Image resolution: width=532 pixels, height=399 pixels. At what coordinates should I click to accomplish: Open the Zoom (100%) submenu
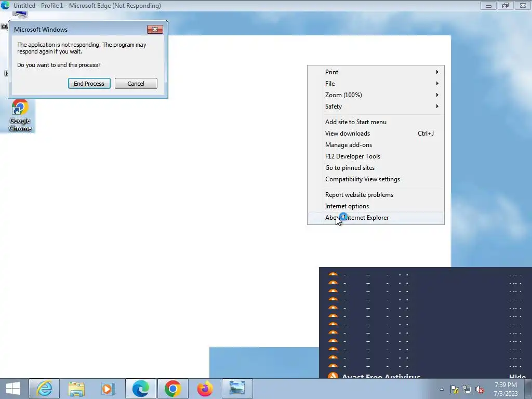point(376,95)
